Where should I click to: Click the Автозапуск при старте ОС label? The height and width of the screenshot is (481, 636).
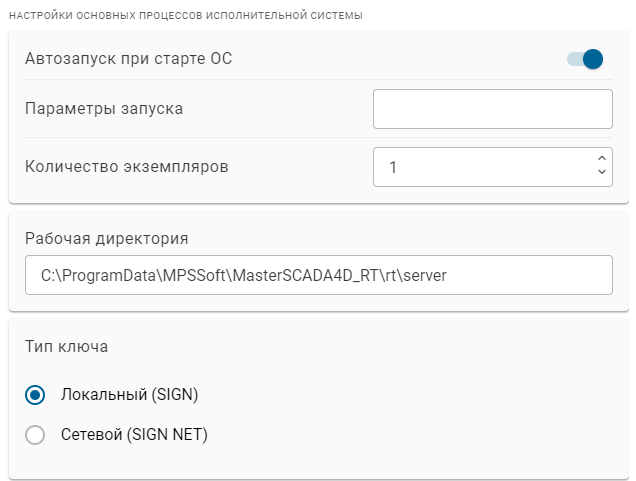pyautogui.click(x=128, y=58)
